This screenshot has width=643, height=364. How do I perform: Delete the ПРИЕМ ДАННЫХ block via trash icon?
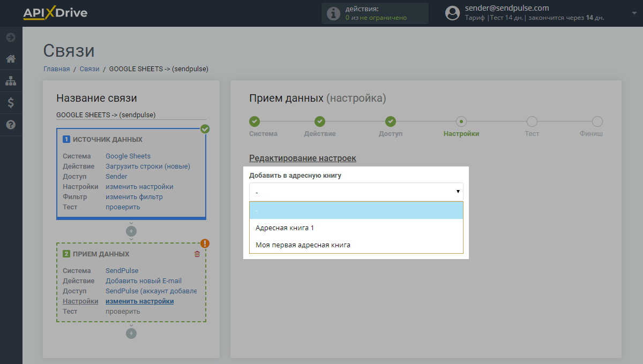click(x=197, y=254)
